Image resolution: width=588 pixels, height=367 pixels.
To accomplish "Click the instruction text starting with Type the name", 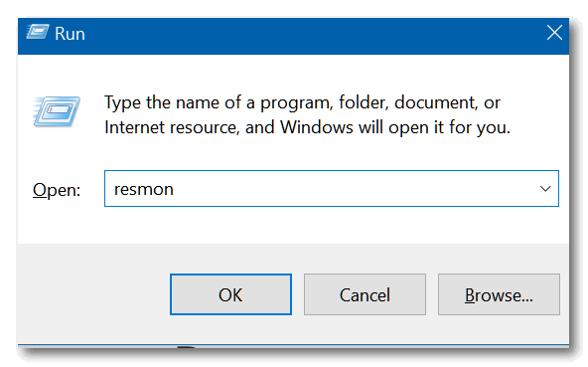I will pos(302,102).
